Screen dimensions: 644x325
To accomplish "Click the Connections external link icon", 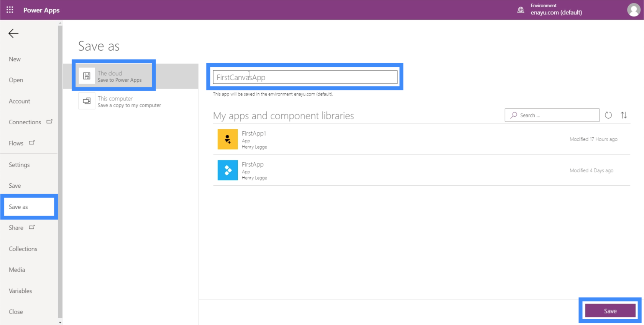I will (x=49, y=122).
